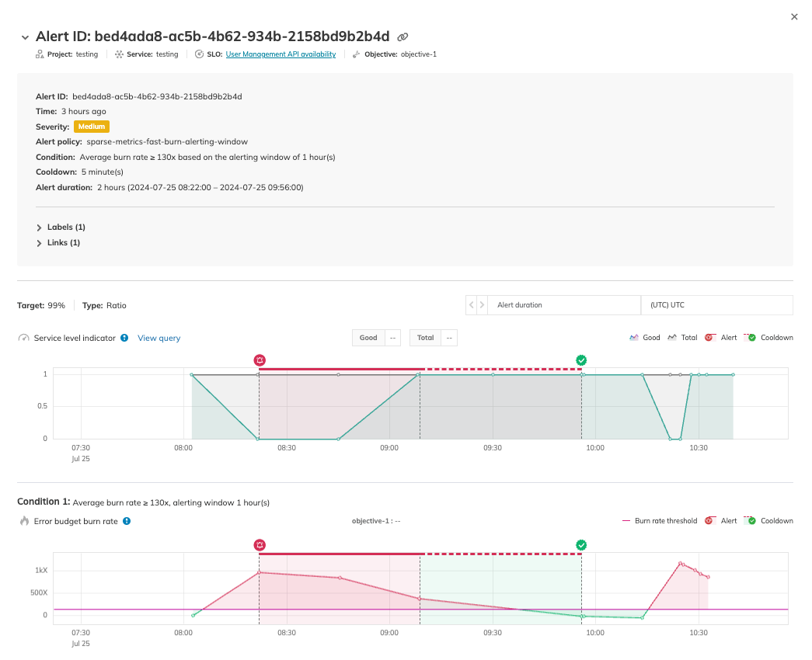Click the Total value box
Viewport: 812px width, 660px height.
point(434,338)
